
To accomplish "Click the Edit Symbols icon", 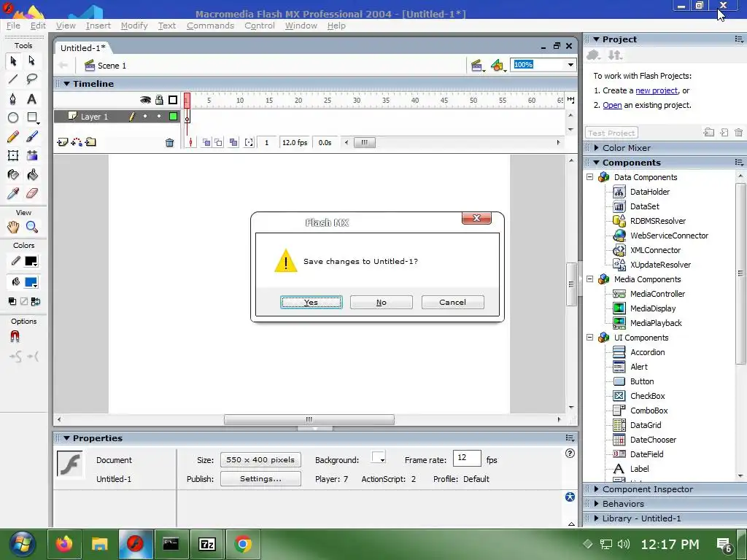I will (x=498, y=65).
